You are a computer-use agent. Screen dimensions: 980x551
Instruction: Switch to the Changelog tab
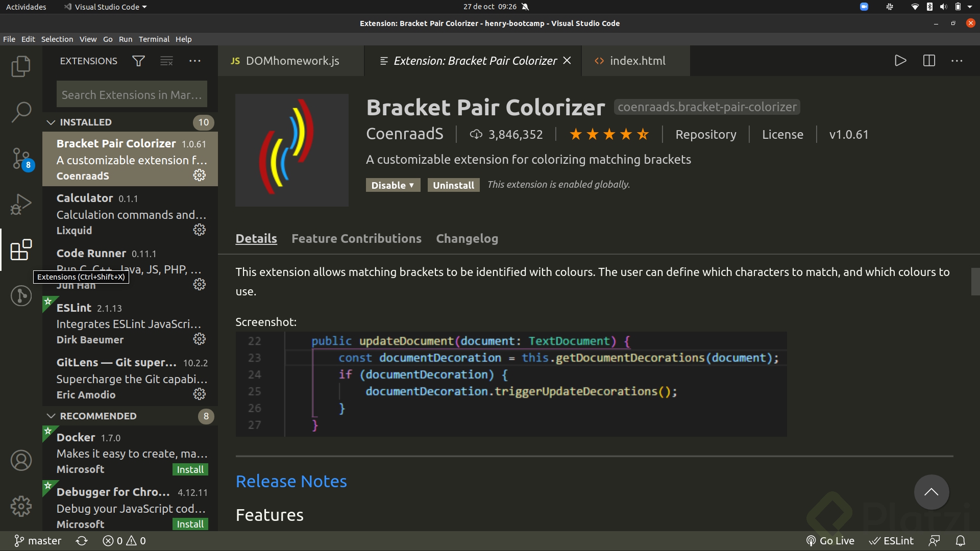point(467,238)
